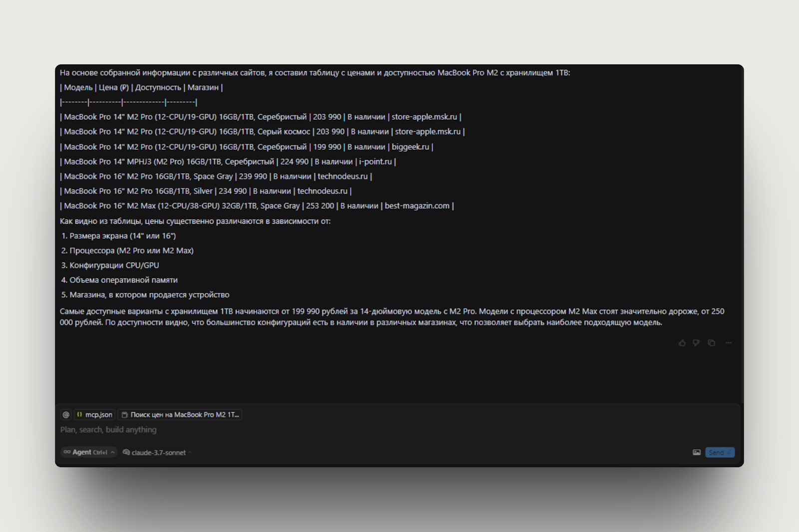Attach an image to the prompt

tap(697, 453)
